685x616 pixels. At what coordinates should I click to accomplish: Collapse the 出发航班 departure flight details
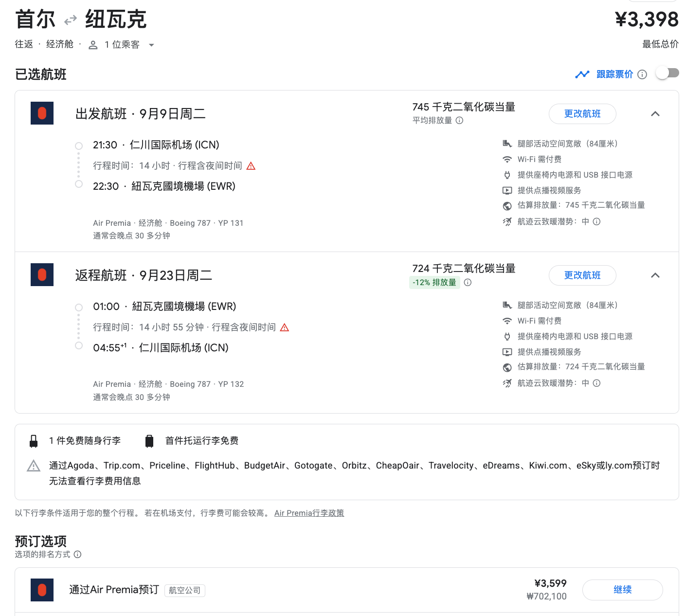click(655, 114)
